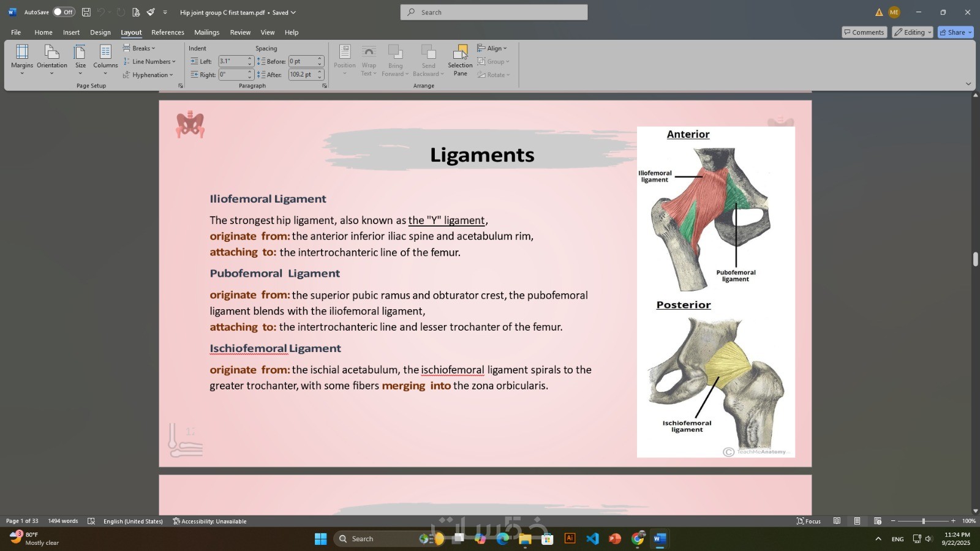The width and height of the screenshot is (980, 551).
Task: Click the Spacing After input field
Action: tap(303, 75)
